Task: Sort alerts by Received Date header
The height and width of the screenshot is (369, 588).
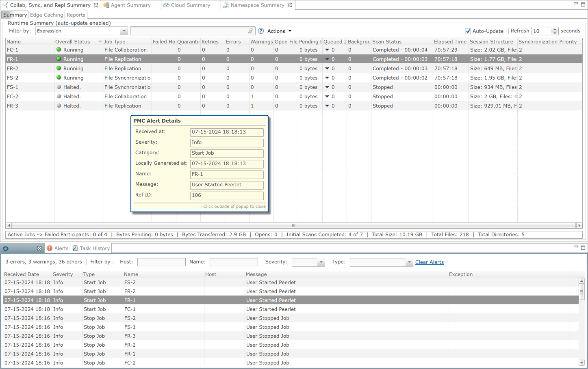Action: click(27, 274)
